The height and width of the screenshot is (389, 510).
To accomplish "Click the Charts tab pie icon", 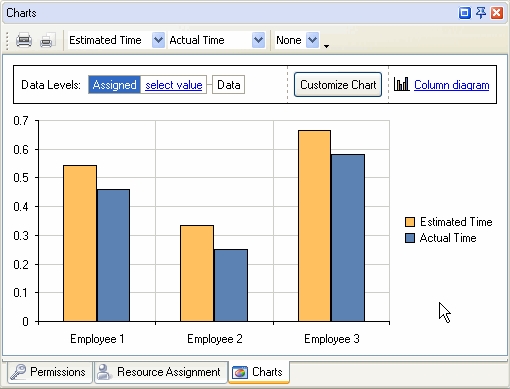I will [x=240, y=372].
